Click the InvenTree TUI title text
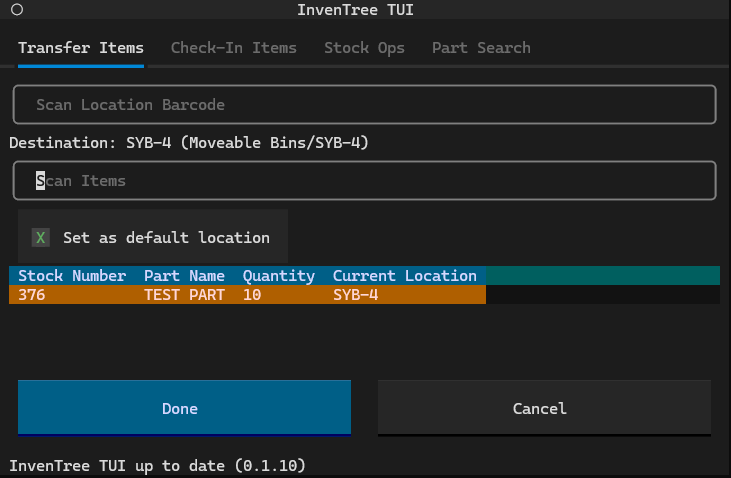The height and width of the screenshot is (478, 731). [355, 9]
